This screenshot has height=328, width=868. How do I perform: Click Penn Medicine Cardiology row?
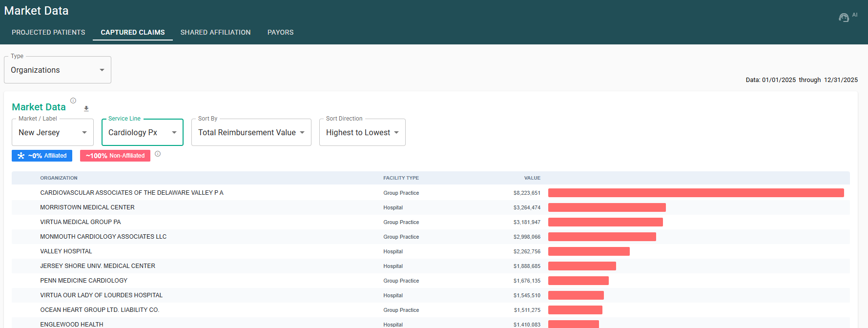[431, 281]
